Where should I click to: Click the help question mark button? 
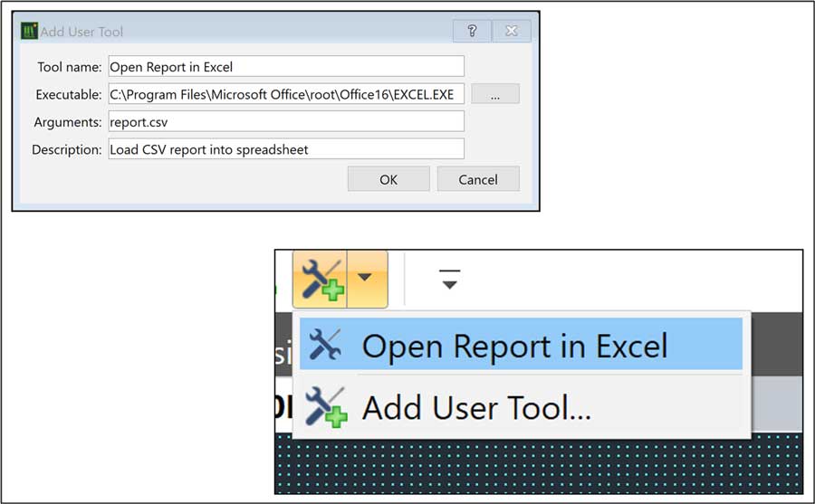(x=472, y=31)
